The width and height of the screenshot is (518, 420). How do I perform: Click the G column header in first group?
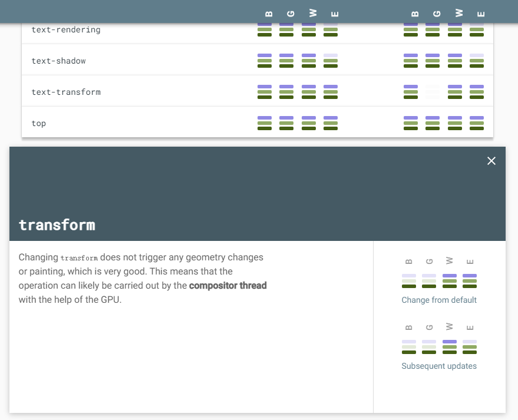(x=291, y=14)
